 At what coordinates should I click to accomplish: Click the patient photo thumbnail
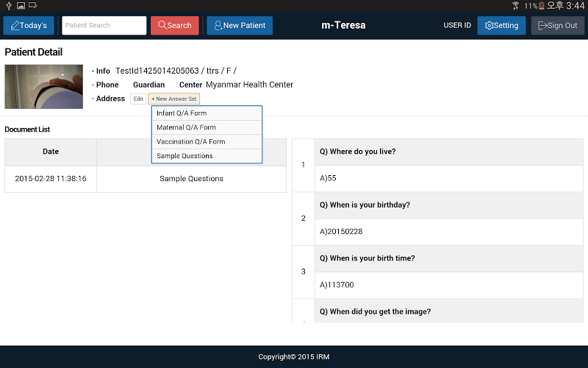pos(43,86)
